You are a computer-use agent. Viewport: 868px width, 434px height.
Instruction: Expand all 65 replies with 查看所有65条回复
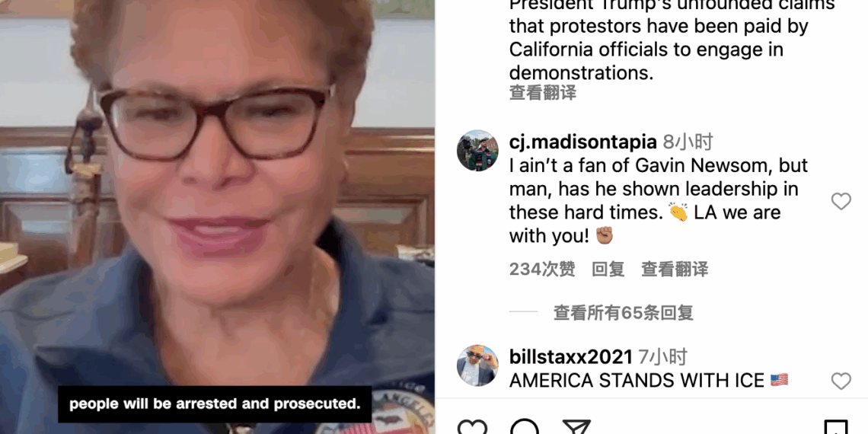click(624, 313)
